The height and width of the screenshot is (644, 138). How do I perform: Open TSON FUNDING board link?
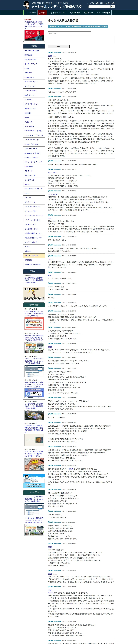[x=34, y=91]
